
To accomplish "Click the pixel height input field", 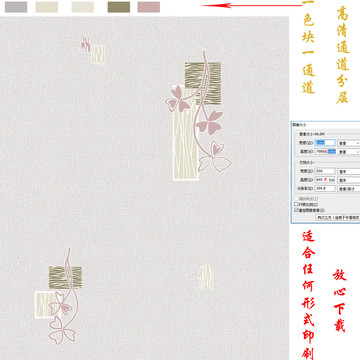I will point(325,151).
